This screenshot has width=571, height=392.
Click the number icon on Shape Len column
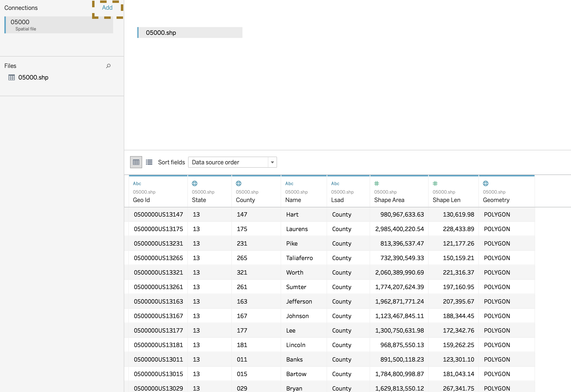[435, 183]
